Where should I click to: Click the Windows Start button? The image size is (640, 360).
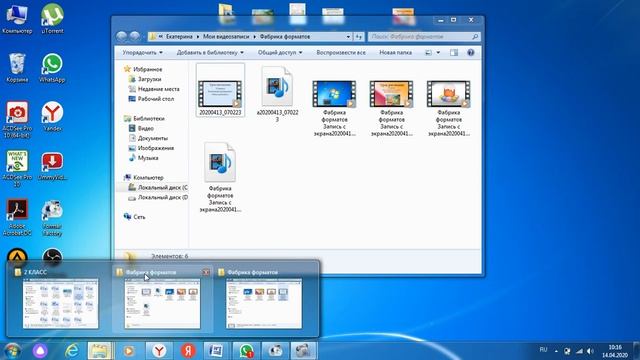coord(12,351)
